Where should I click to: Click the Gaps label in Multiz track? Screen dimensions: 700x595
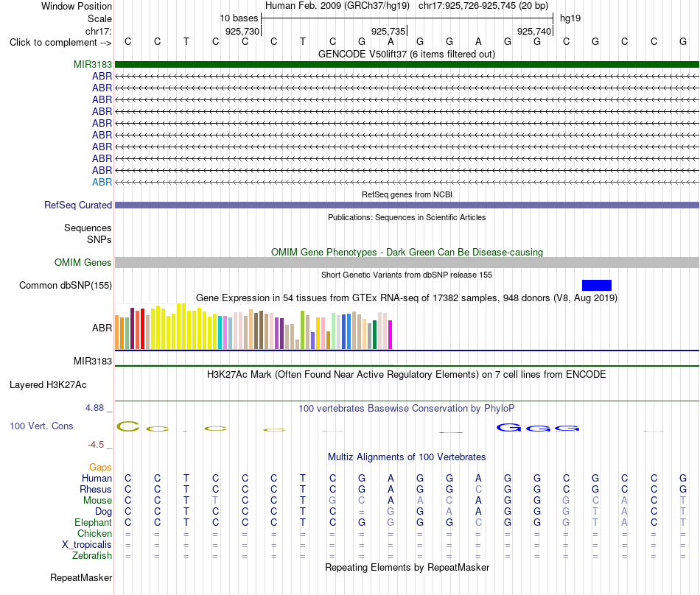[x=100, y=467]
